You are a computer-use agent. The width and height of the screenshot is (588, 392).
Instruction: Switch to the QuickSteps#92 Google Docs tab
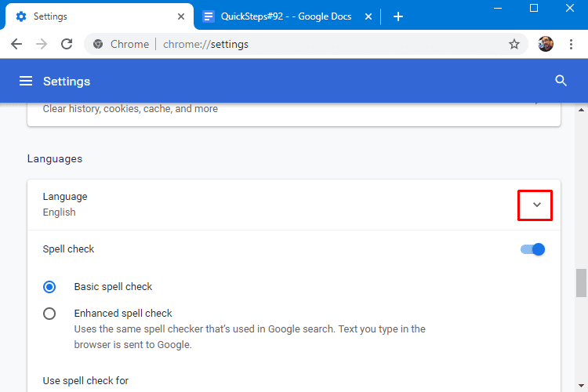click(282, 16)
